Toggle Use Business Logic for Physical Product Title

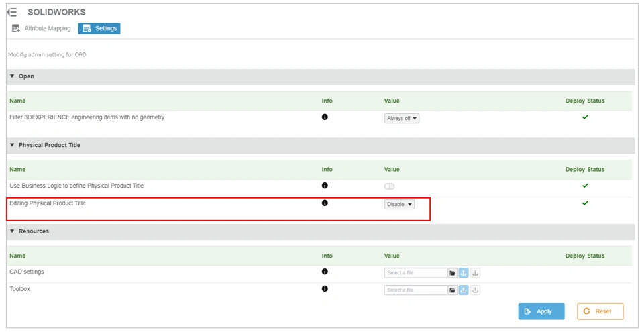389,186
